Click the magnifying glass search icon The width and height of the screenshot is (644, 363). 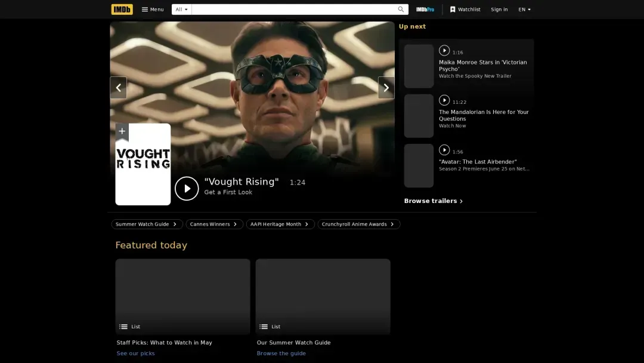tap(401, 9)
